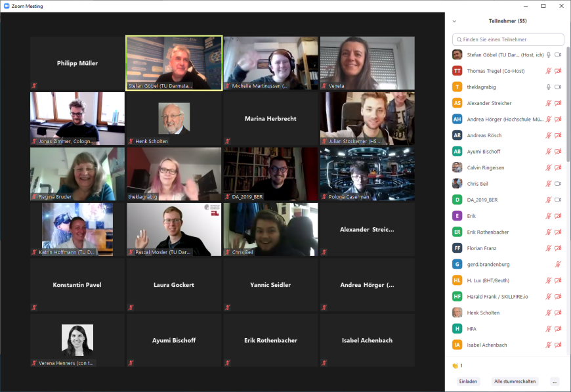
Task: Toggle theklagrabig's microphone in participant list
Action: point(549,87)
